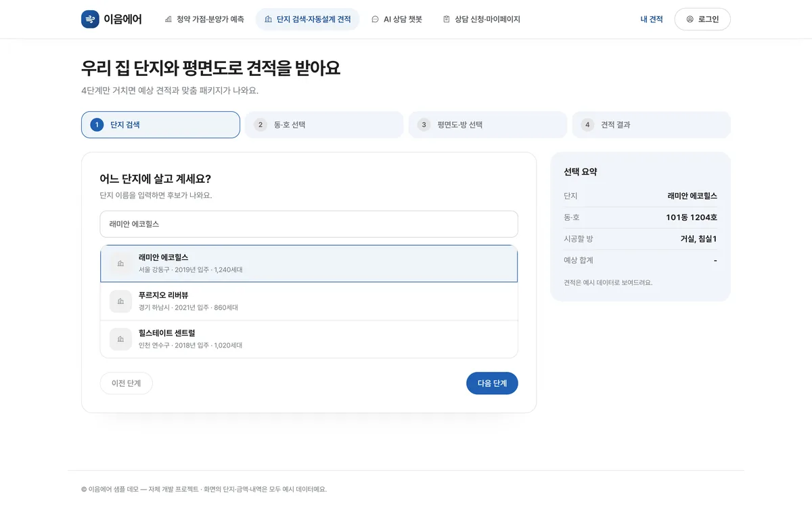Select step 1 단지 검색 tab
Image resolution: width=812 pixels, height=508 pixels.
[x=160, y=125]
